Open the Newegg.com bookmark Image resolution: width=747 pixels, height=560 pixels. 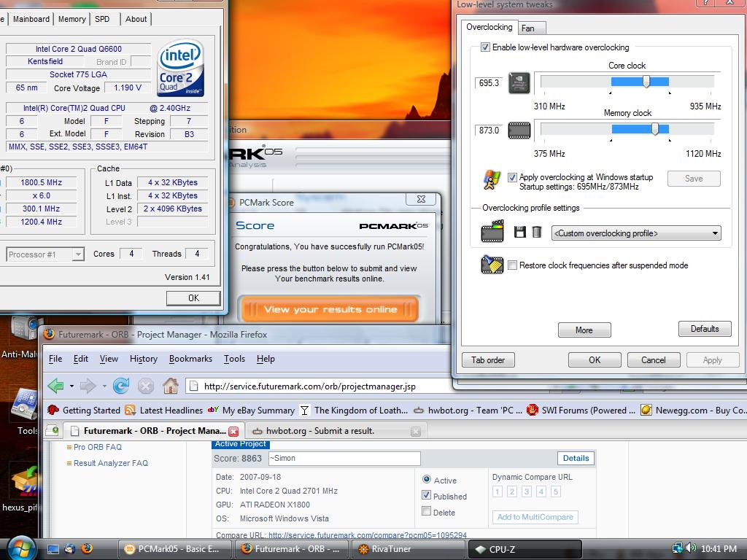[692, 410]
